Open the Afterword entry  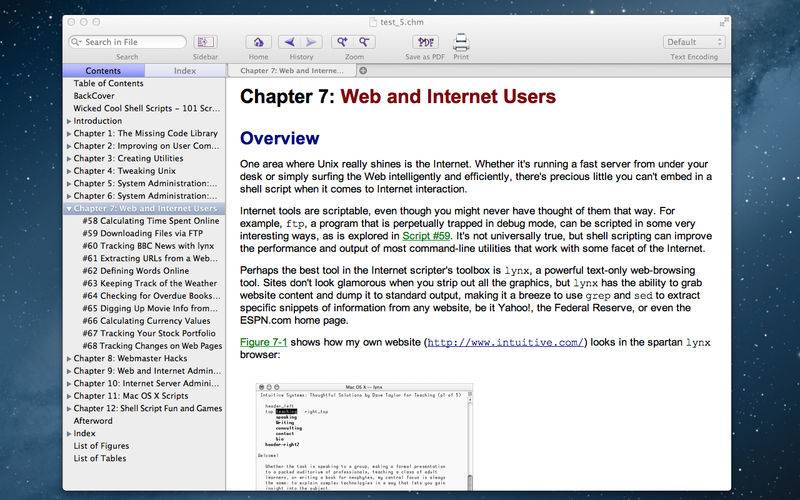(93, 421)
